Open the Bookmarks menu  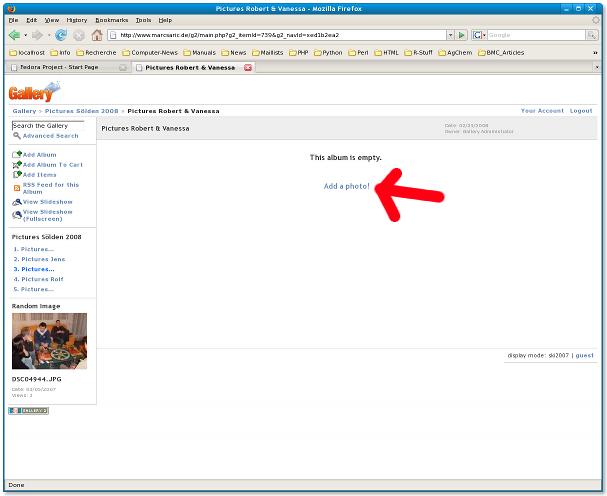click(x=111, y=20)
